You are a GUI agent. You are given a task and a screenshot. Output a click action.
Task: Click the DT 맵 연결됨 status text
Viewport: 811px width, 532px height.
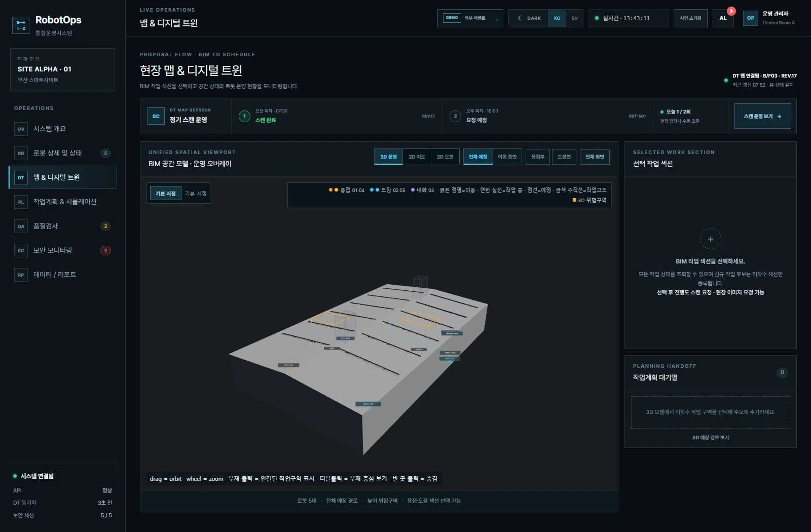point(764,76)
